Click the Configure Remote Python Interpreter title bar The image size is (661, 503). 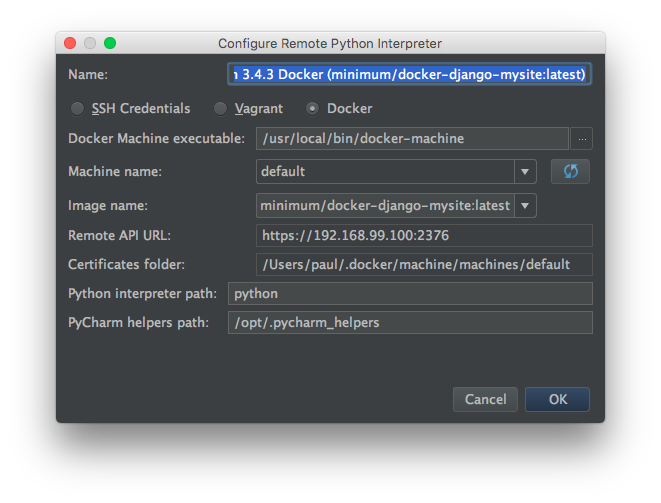(x=330, y=43)
